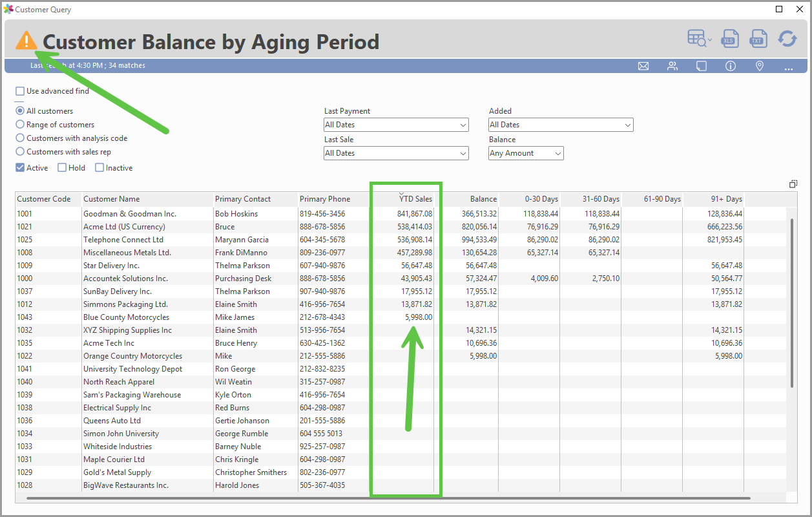Sort by Balance column header
Viewport: 812px width, 517px height.
[466, 199]
